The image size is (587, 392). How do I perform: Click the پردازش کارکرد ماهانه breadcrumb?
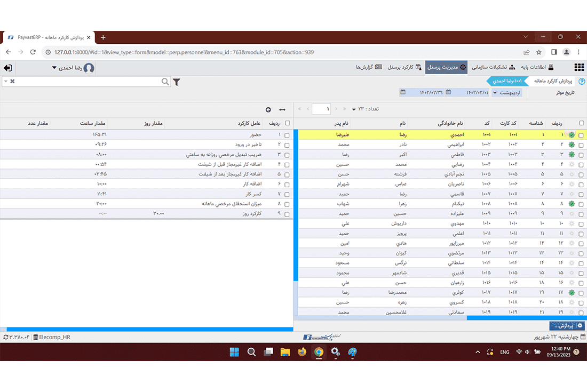(552, 81)
